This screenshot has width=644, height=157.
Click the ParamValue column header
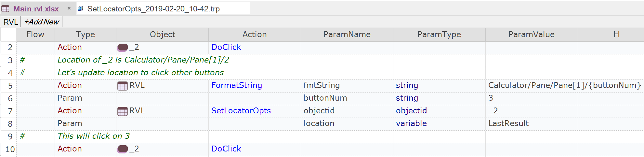pos(531,35)
